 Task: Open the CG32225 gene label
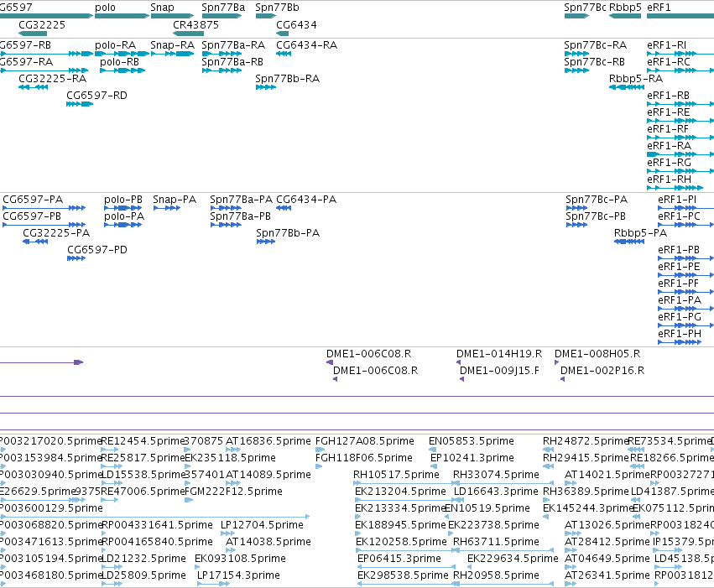(42, 25)
